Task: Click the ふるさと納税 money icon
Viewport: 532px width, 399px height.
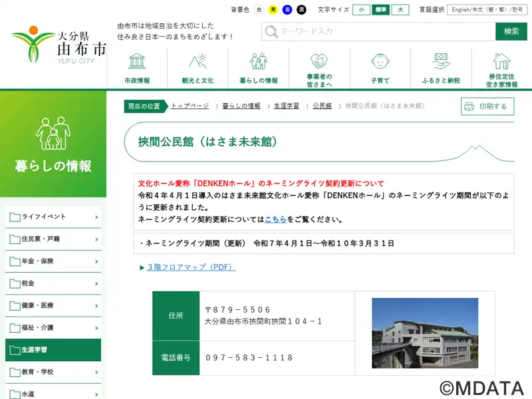Action: [x=440, y=62]
